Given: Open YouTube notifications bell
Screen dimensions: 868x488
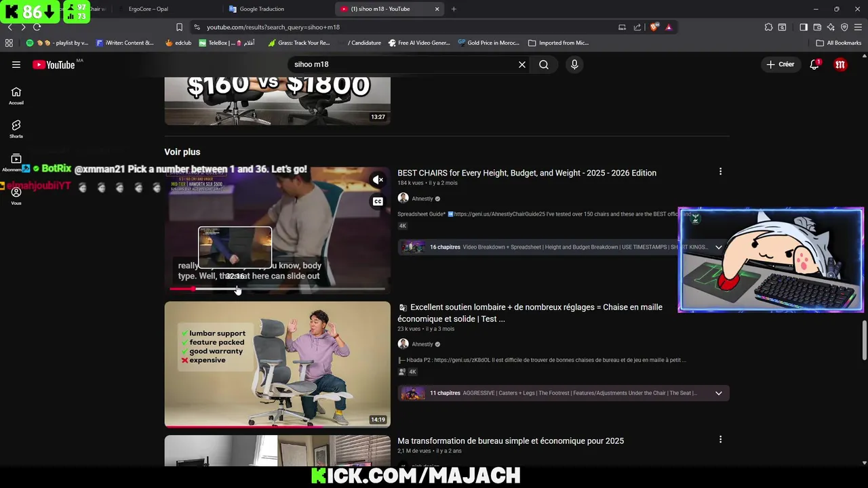Looking at the screenshot, I should [814, 64].
